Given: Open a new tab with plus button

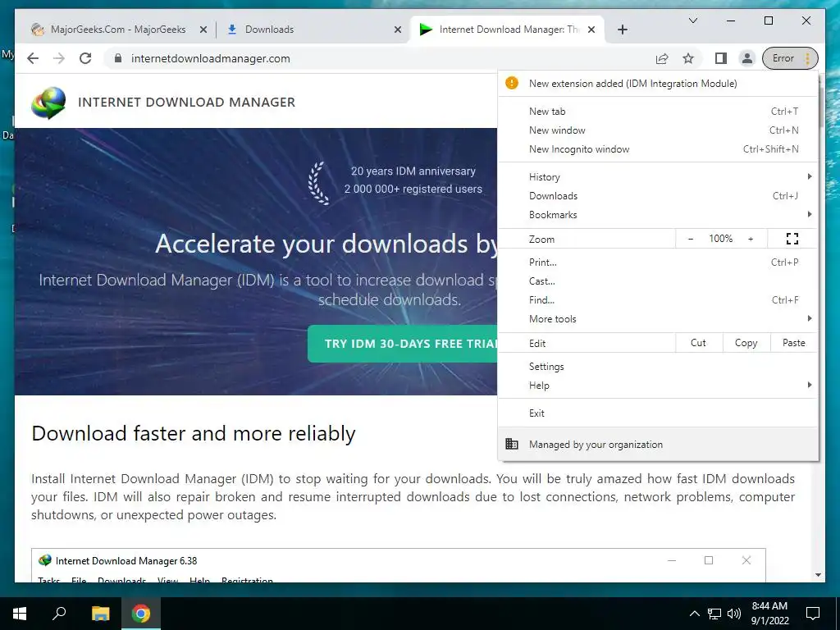Looking at the screenshot, I should tap(622, 30).
